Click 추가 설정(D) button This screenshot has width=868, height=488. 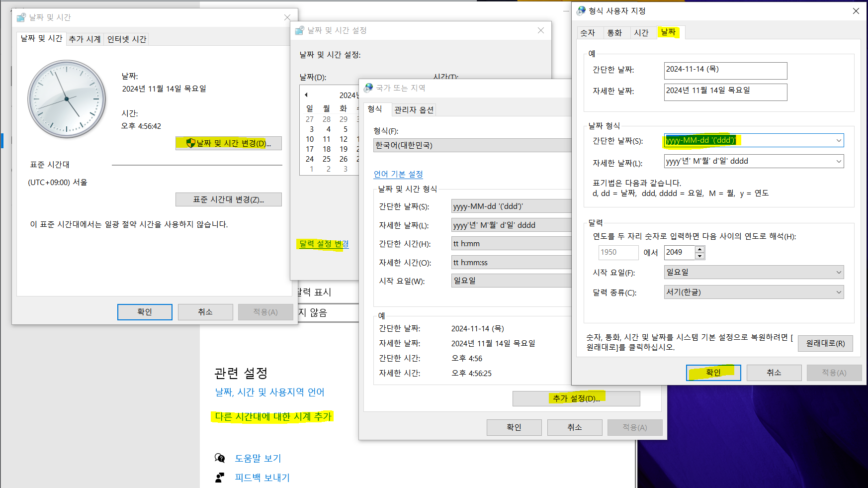(x=576, y=398)
